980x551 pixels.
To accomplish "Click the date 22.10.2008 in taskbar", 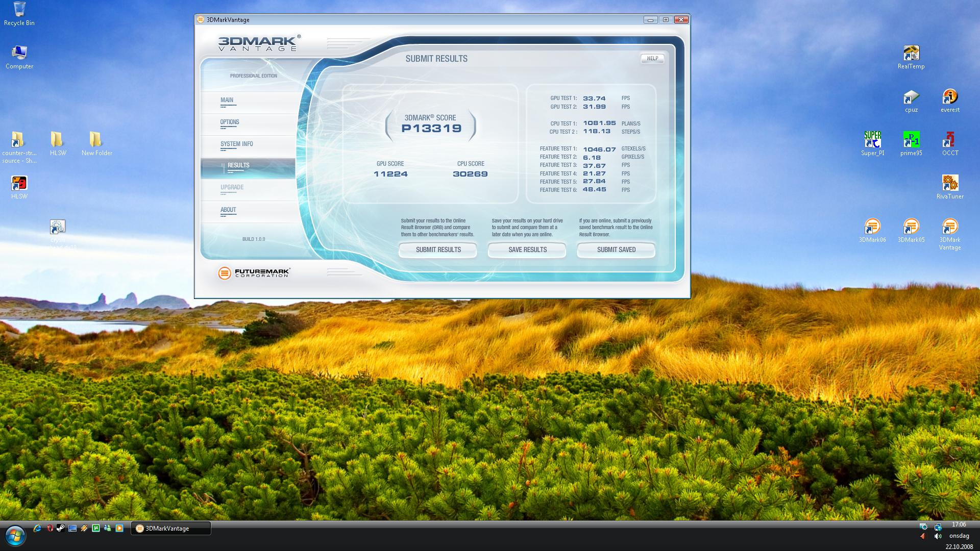I will click(959, 546).
